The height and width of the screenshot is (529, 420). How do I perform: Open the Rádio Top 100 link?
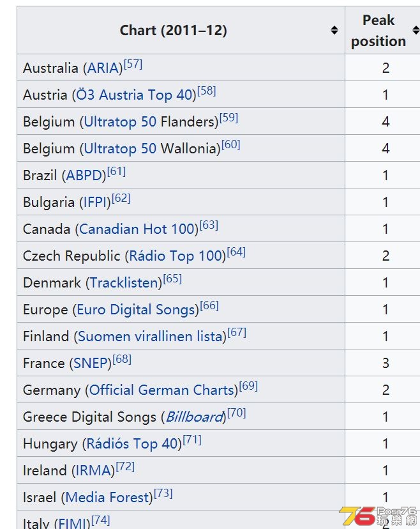click(x=176, y=256)
